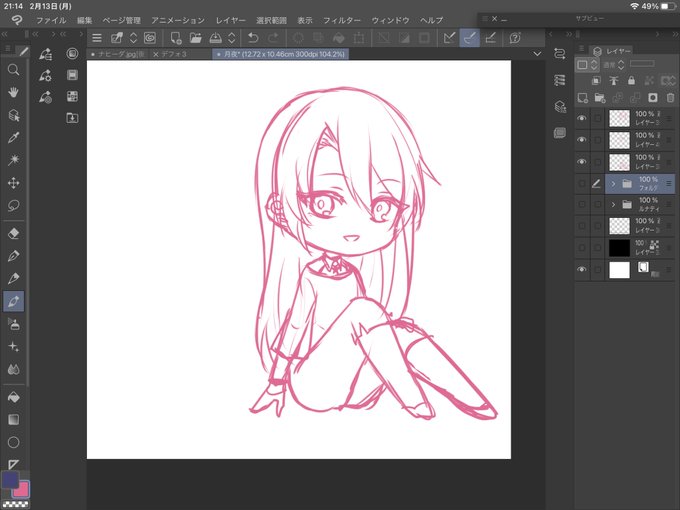Expand the selected フォルダ folder
Image resolution: width=680 pixels, height=510 pixels.
[613, 184]
